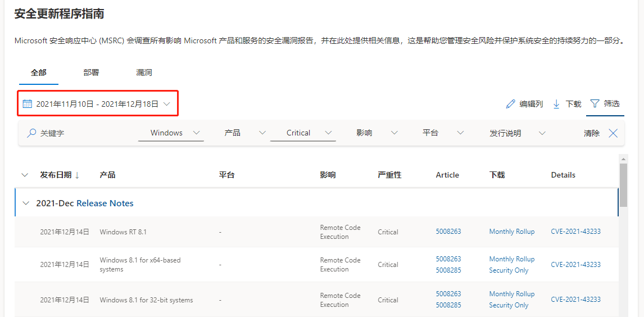Open the Critical severity dropdown
The width and height of the screenshot is (644, 317).
point(303,133)
